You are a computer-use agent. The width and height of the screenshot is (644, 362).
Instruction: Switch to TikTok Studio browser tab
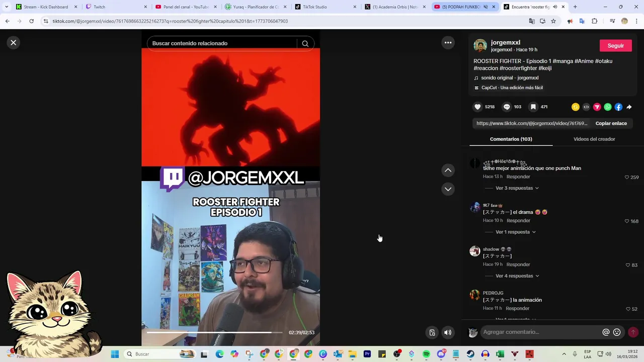(326, 7)
